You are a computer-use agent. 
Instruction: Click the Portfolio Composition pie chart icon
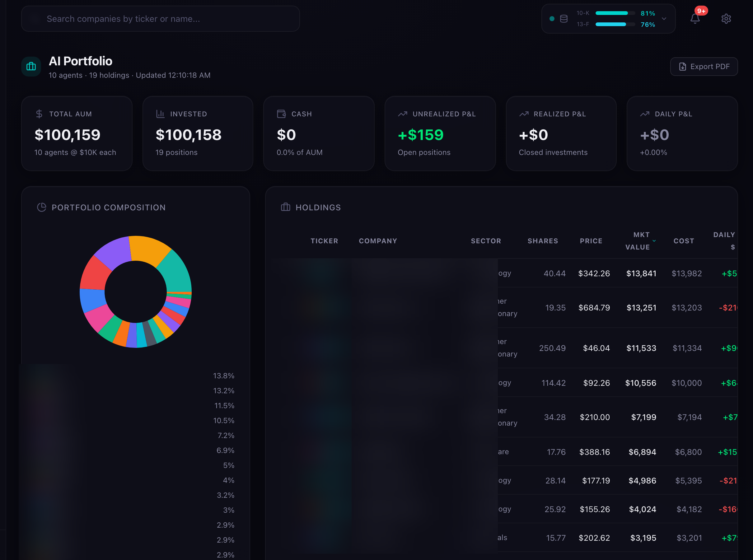tap(42, 207)
